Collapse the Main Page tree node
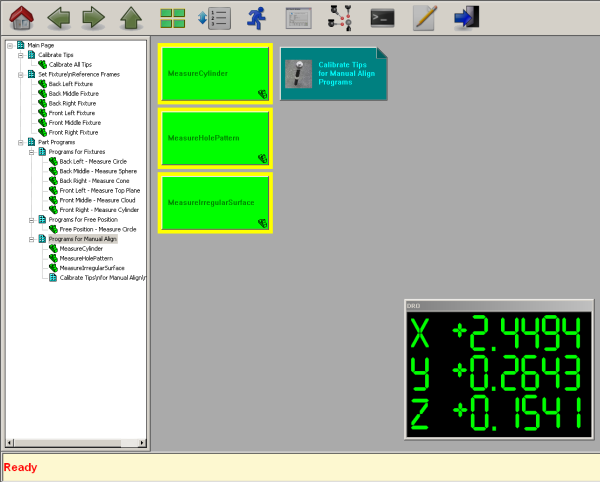Screen dimensions: 600x482 point(9,45)
